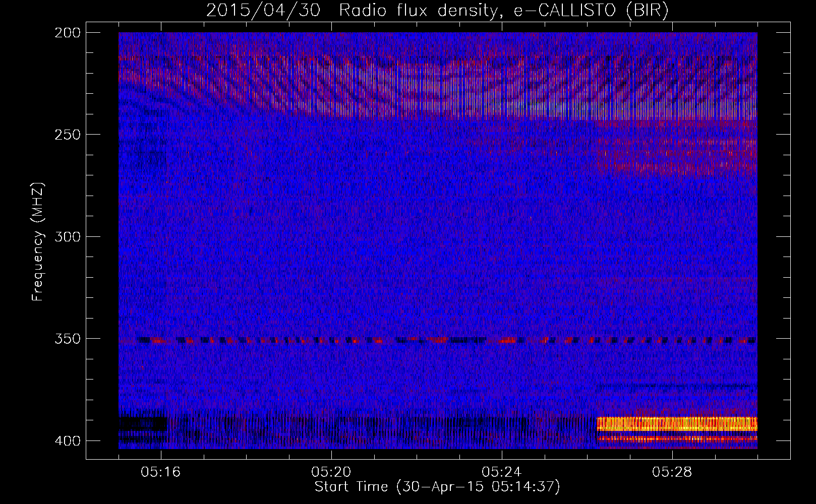Click the 350 frequency tick label
Image resolution: width=816 pixels, height=504 pixels.
click(x=68, y=339)
